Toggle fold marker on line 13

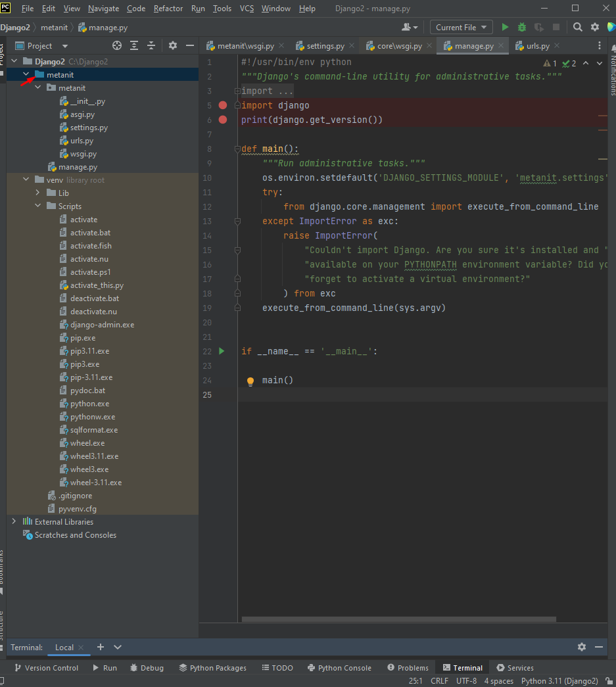pyautogui.click(x=237, y=222)
